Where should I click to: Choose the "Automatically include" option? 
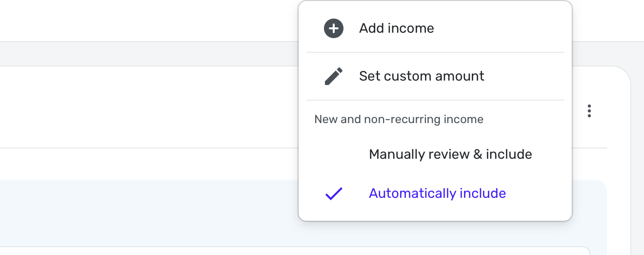point(437,193)
